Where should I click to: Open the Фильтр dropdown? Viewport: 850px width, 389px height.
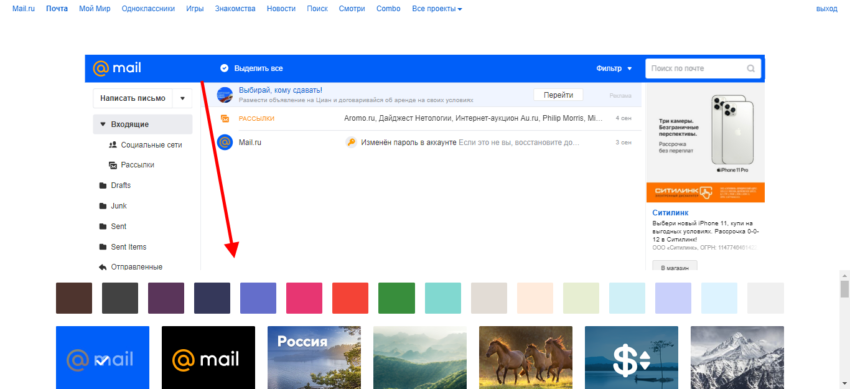614,69
